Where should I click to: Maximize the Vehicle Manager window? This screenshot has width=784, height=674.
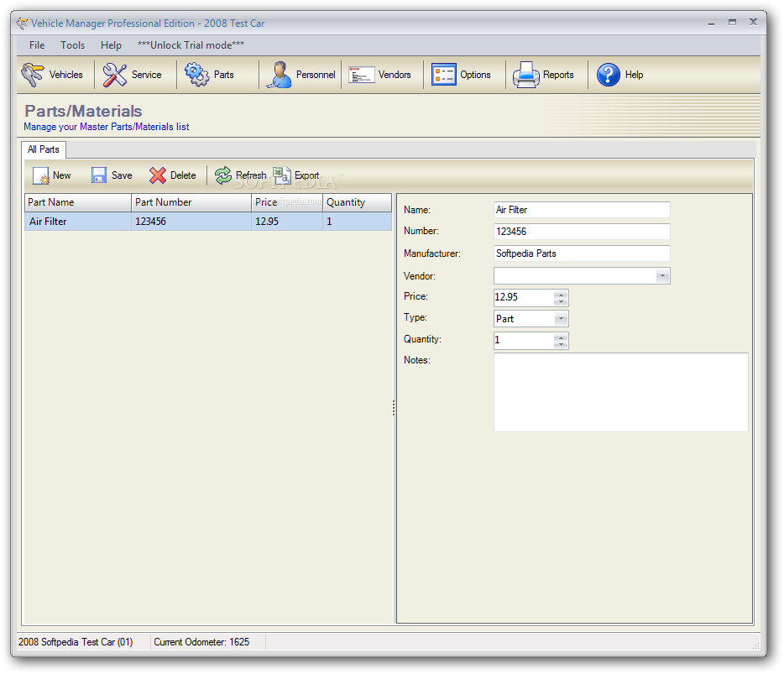(732, 23)
